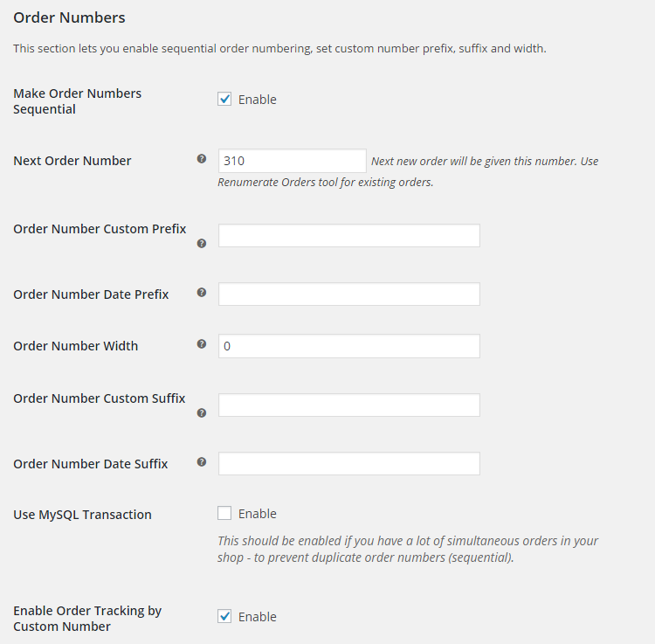655x644 pixels.
Task: Click help icon beside Next Order Number
Action: click(x=202, y=159)
